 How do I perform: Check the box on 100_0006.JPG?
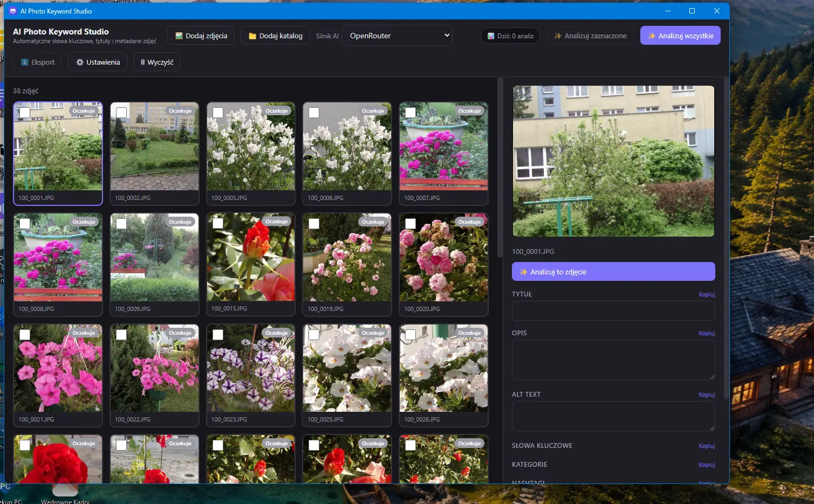pyautogui.click(x=314, y=113)
